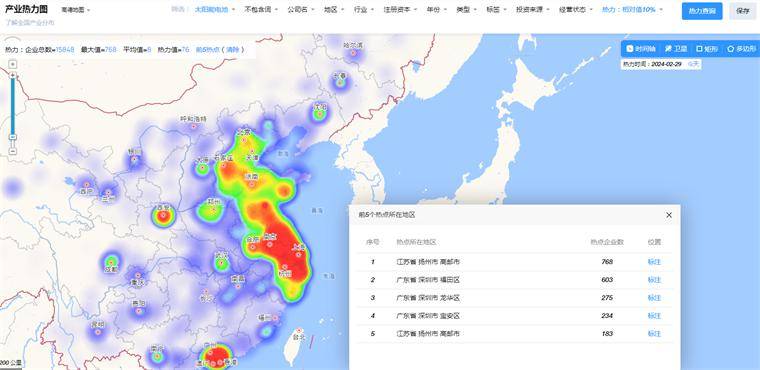Open the 年份 year filter
The height and width of the screenshot is (370, 760).
[x=436, y=10]
